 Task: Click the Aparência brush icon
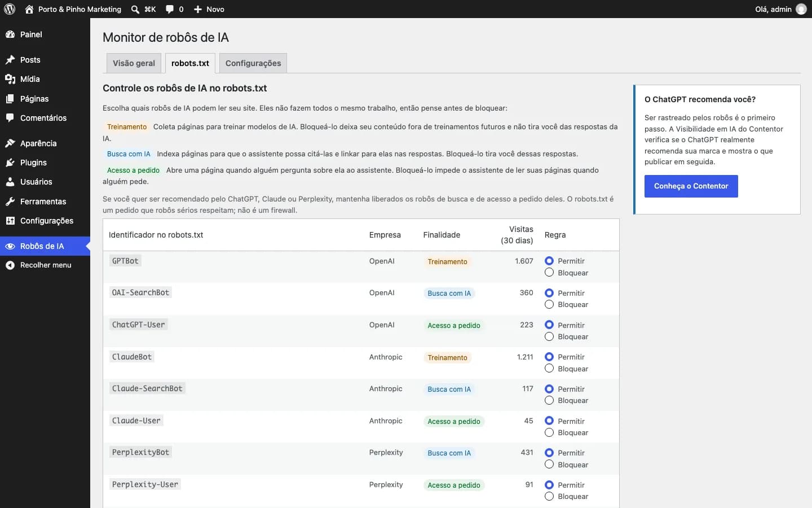[x=10, y=143]
